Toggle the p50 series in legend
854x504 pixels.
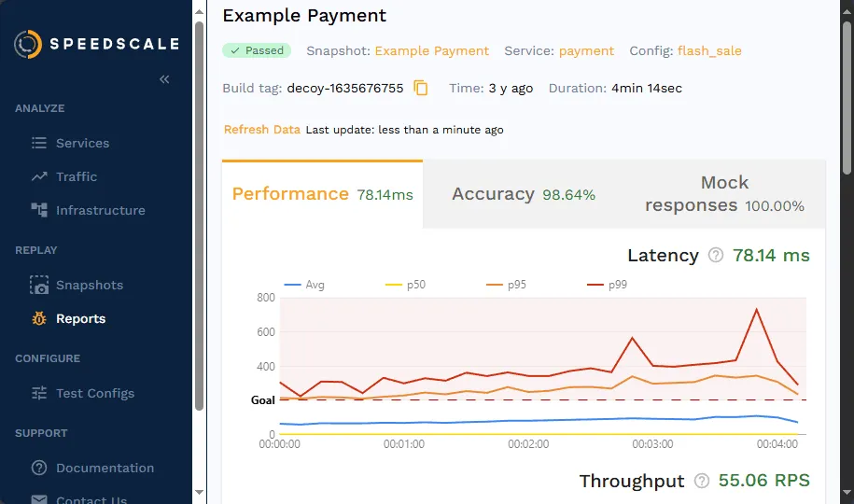pos(405,285)
